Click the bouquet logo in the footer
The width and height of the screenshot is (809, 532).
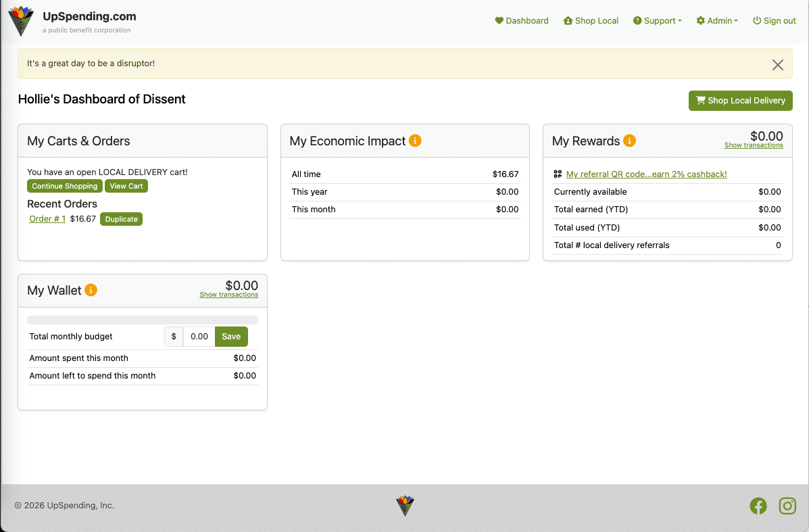point(405,506)
